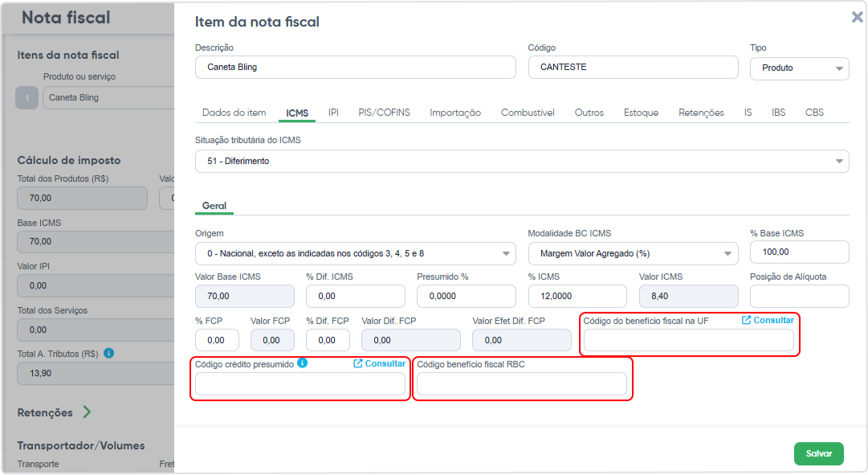Switch to the IPI tab
Viewport: 868px width, 475px height.
pyautogui.click(x=333, y=113)
